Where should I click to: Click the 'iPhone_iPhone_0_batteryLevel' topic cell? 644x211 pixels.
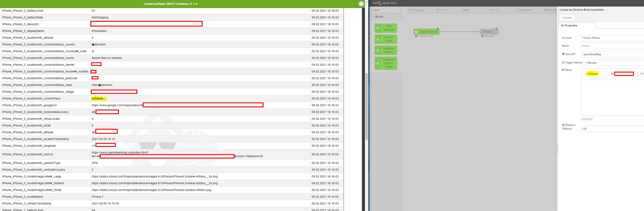[45, 11]
